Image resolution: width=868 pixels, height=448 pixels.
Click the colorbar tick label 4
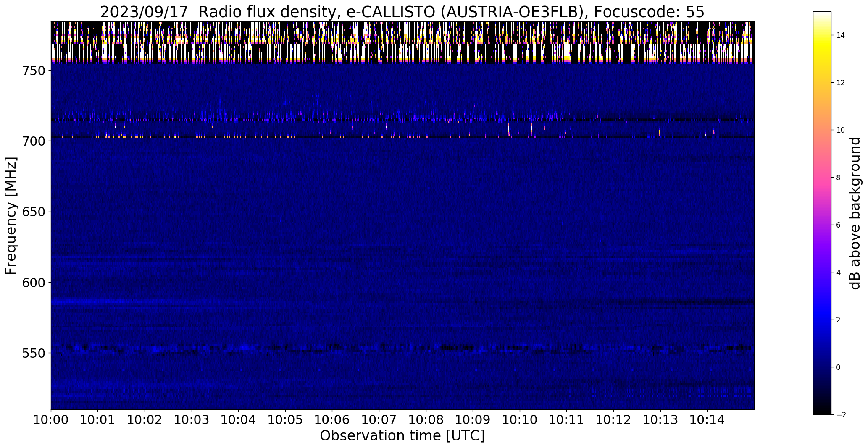pos(838,272)
